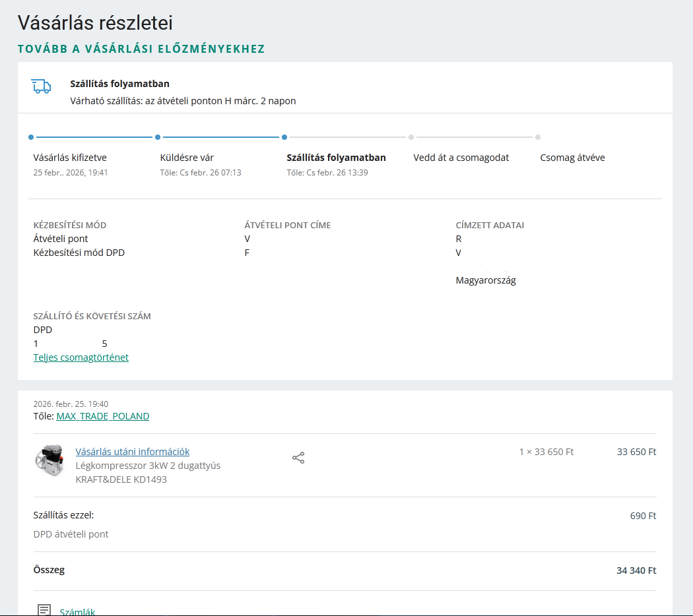Click the Csomag átvéve step label
This screenshot has height=616, width=693.
[x=572, y=158]
